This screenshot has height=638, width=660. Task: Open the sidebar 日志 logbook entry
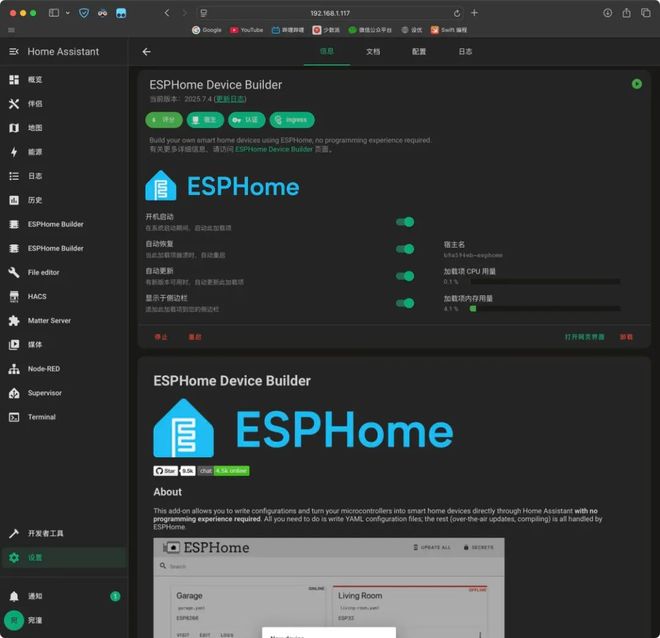pos(64,176)
